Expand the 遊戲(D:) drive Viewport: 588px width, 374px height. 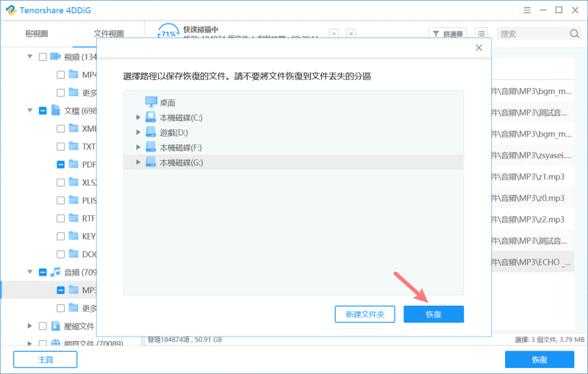point(138,132)
